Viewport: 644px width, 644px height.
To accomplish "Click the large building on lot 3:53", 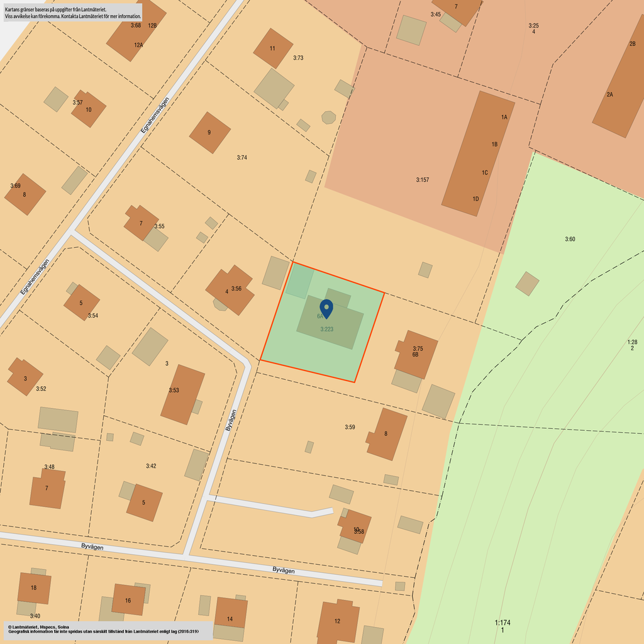I will pos(182,394).
